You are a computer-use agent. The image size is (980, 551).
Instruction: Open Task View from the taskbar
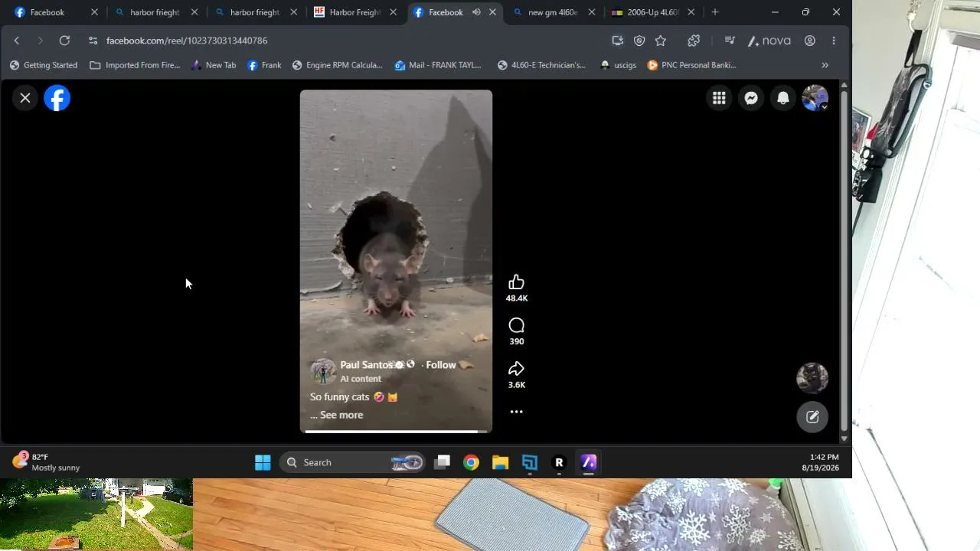coord(442,462)
